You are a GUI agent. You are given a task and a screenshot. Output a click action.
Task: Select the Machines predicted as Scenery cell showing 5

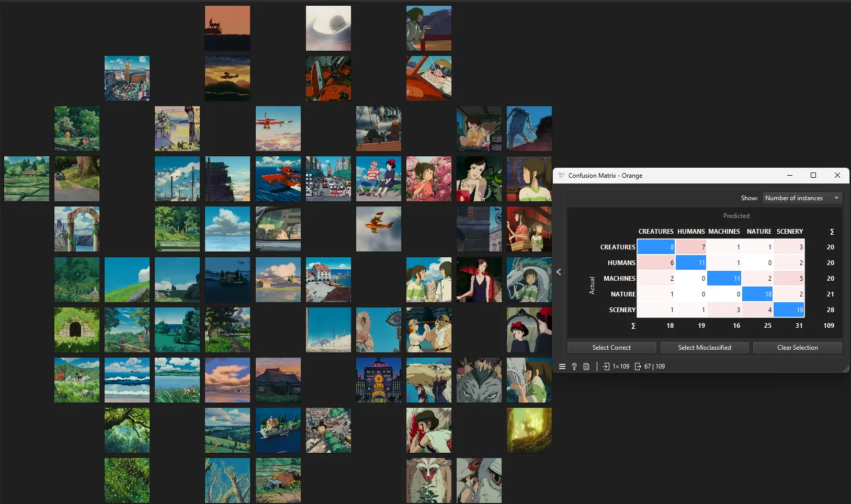[x=789, y=279]
